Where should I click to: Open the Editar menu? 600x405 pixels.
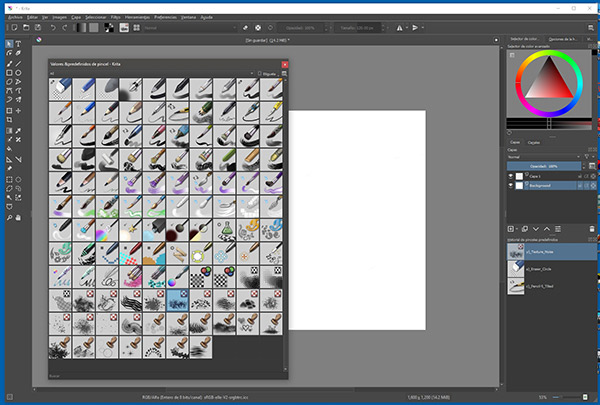(x=32, y=17)
